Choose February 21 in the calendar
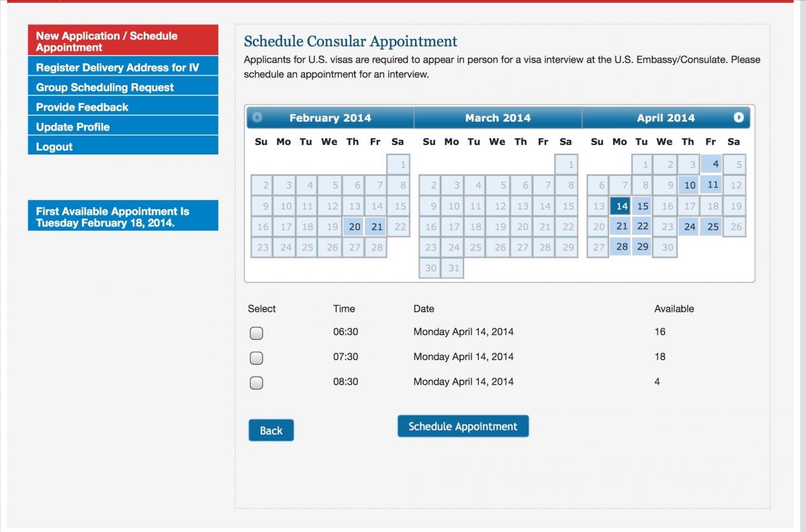The width and height of the screenshot is (806, 532). tap(377, 226)
